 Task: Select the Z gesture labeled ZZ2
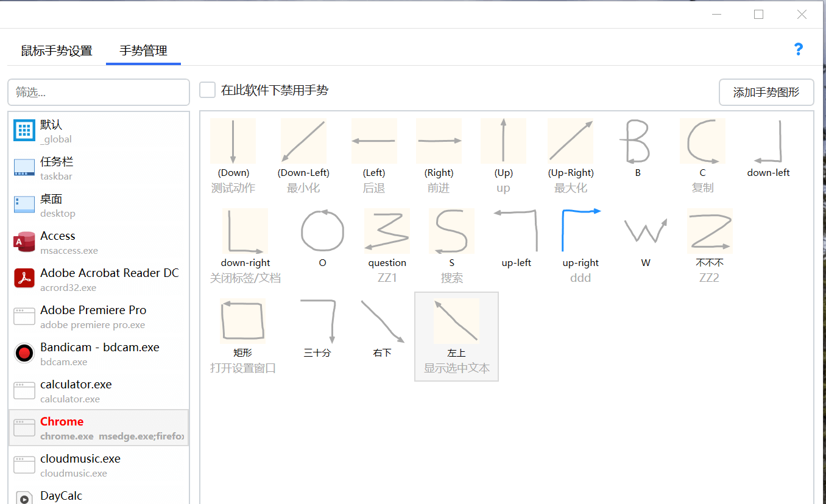[710, 231]
